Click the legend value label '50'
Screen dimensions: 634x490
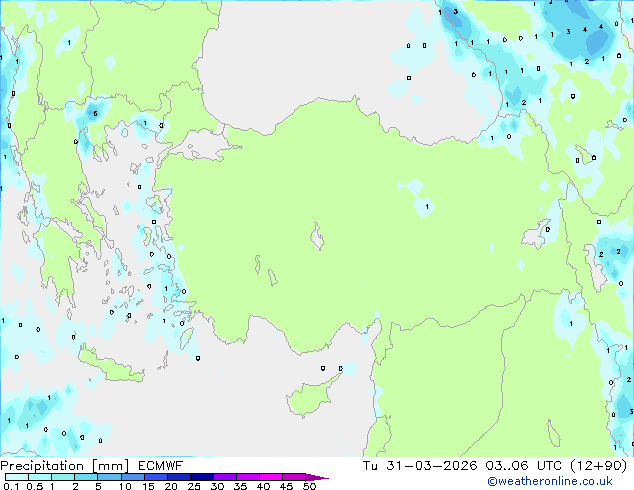[309, 486]
